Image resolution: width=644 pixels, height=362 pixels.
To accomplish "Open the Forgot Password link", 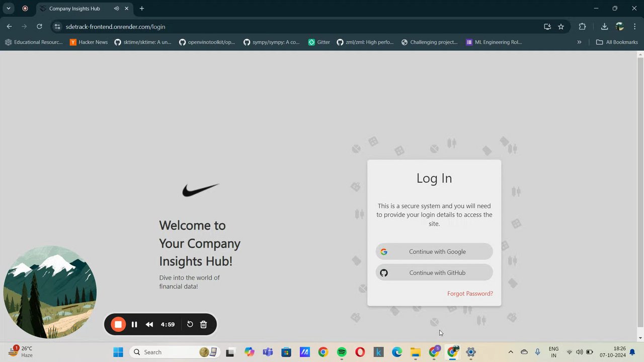I will point(470,294).
